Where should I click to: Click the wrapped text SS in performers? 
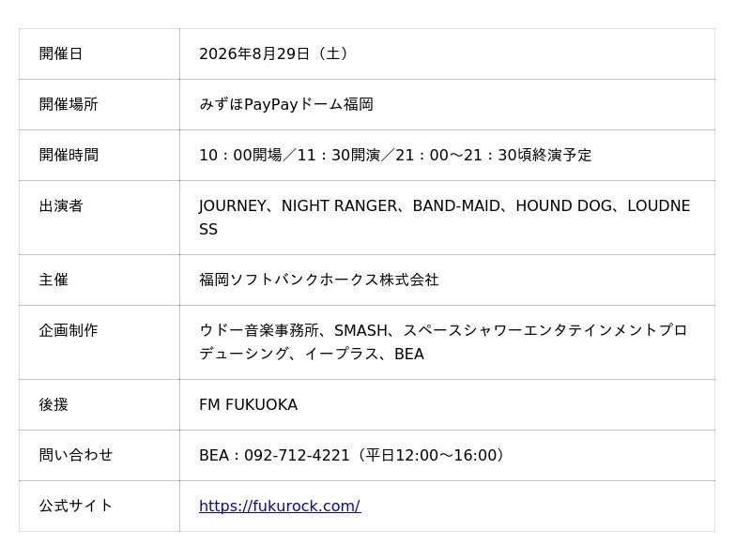pyautogui.click(x=208, y=230)
